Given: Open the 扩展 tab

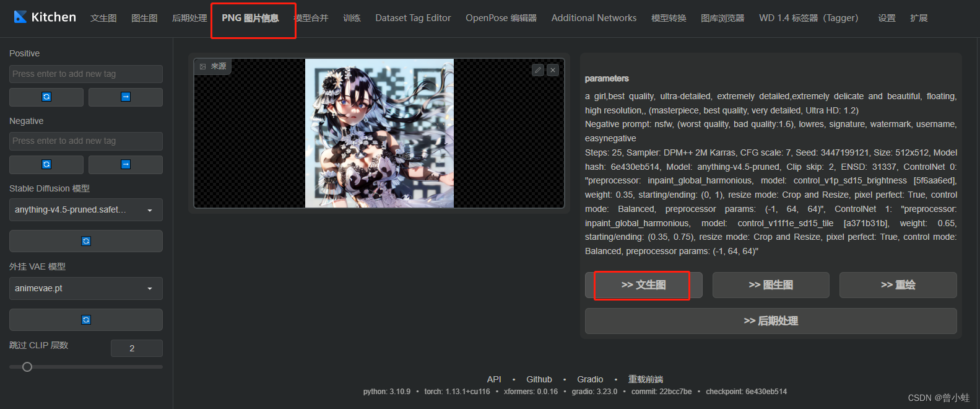Looking at the screenshot, I should [x=919, y=18].
